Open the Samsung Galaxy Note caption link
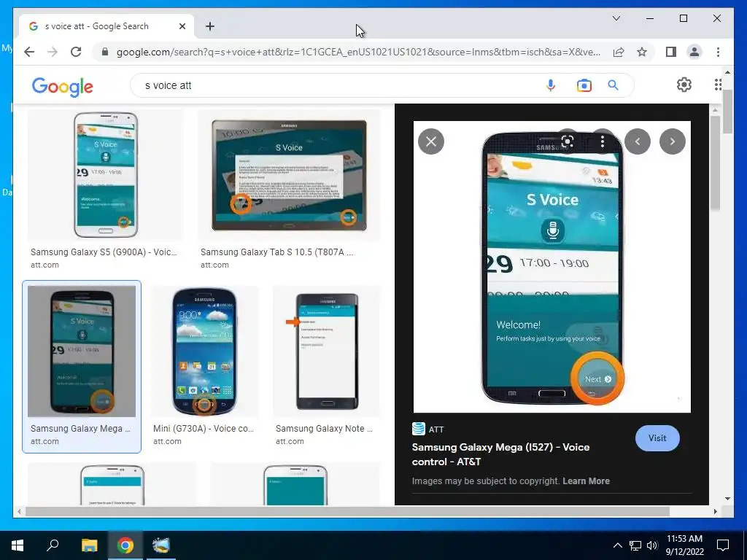Image resolution: width=747 pixels, height=560 pixels. coord(324,429)
